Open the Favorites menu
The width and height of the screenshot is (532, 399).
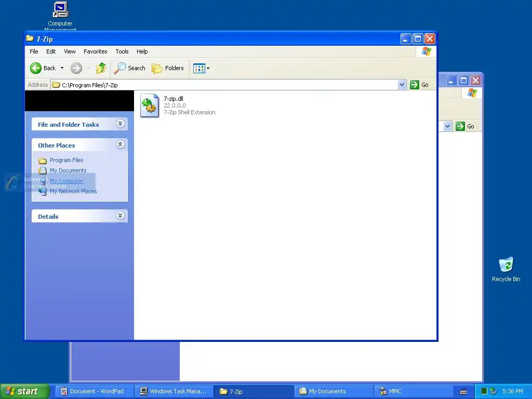click(96, 51)
